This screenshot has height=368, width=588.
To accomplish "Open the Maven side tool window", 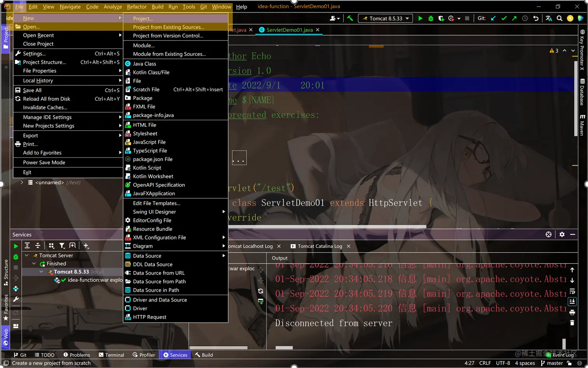I will pos(582,125).
